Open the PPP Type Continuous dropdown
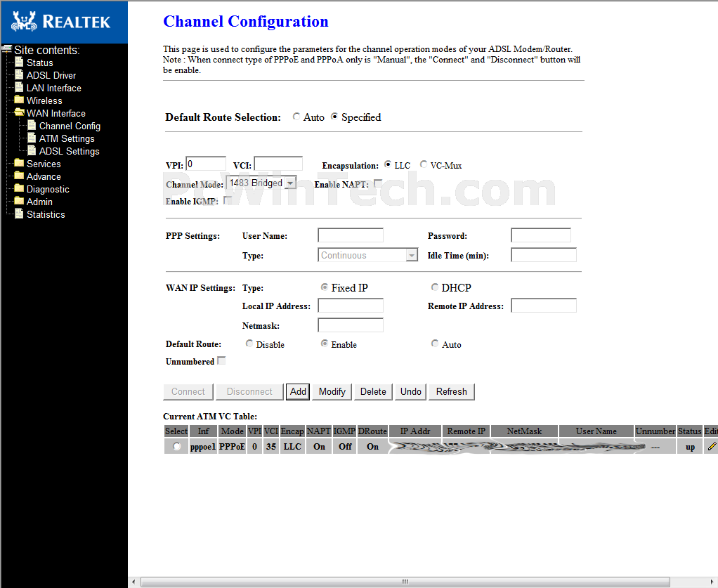The image size is (718, 588). pos(367,255)
